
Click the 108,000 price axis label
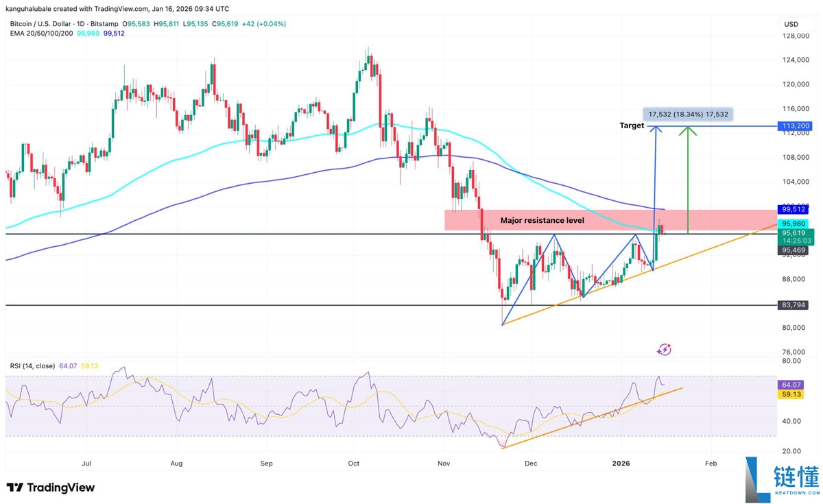pyautogui.click(x=796, y=158)
